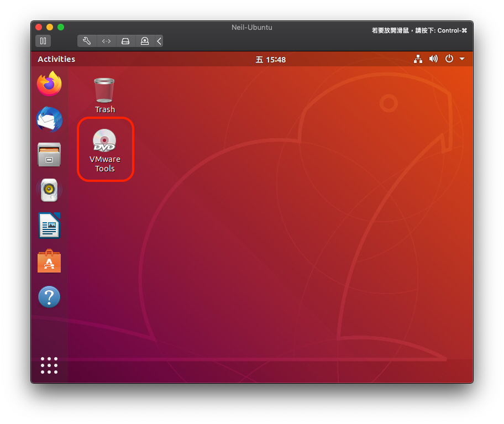Launch Thunderbird mail client
Viewport: 504px width, 424px height.
[x=49, y=119]
